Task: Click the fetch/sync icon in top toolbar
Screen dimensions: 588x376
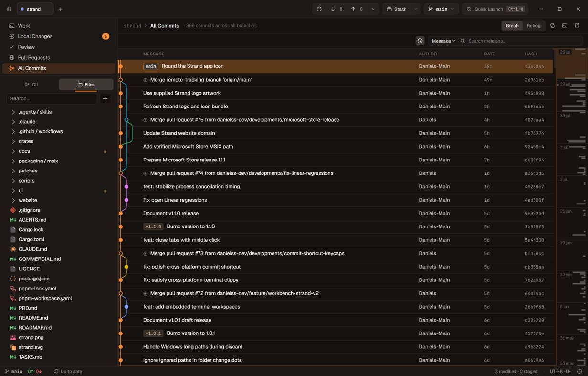Action: pyautogui.click(x=319, y=9)
